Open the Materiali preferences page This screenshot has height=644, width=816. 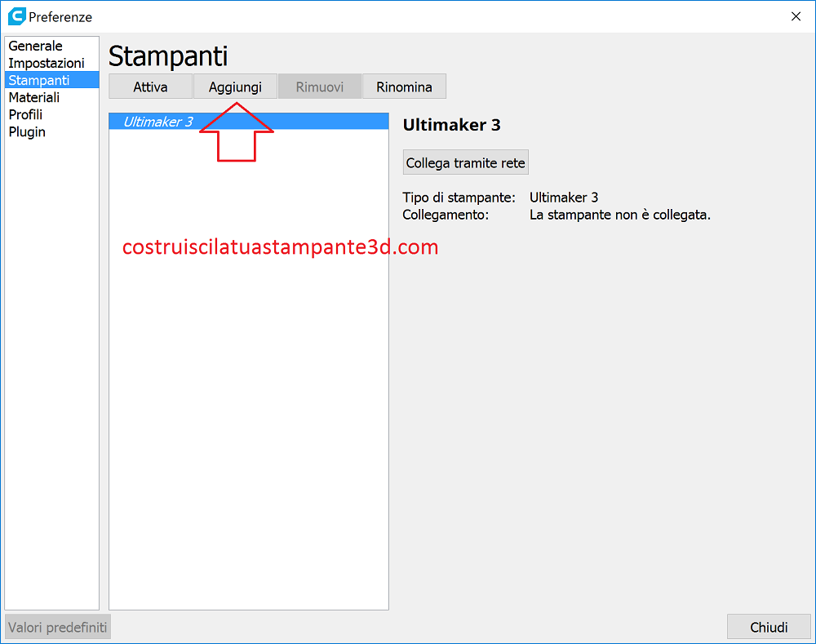51,97
